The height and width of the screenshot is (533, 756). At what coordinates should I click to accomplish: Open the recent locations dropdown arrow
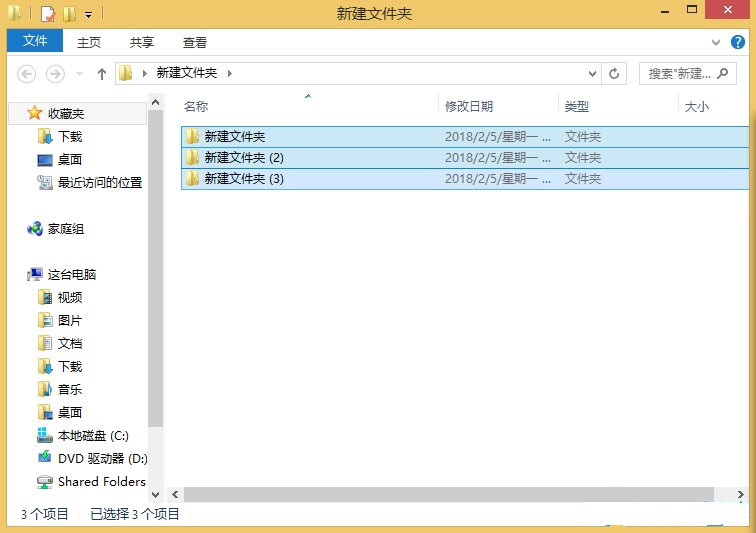[x=78, y=74]
